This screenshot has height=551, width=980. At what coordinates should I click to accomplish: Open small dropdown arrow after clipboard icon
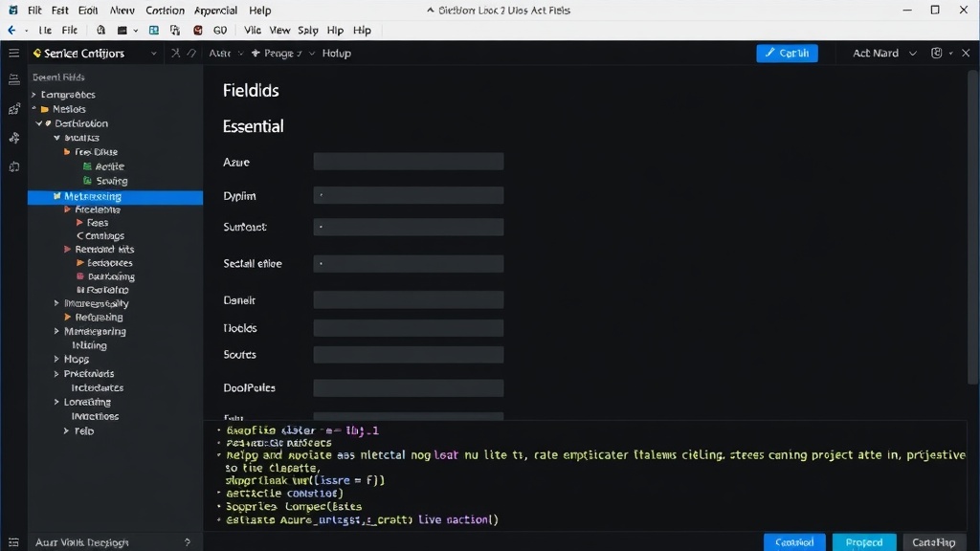pyautogui.click(x=950, y=54)
